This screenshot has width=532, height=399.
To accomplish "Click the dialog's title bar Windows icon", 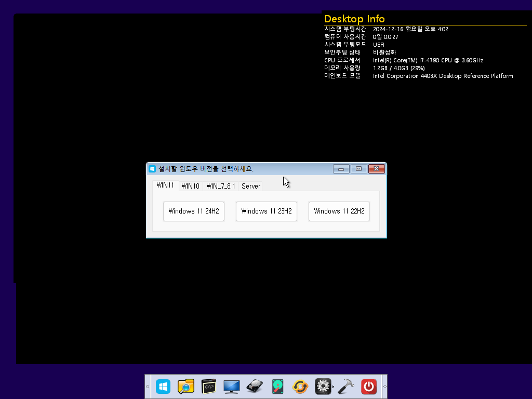I will click(x=152, y=169).
